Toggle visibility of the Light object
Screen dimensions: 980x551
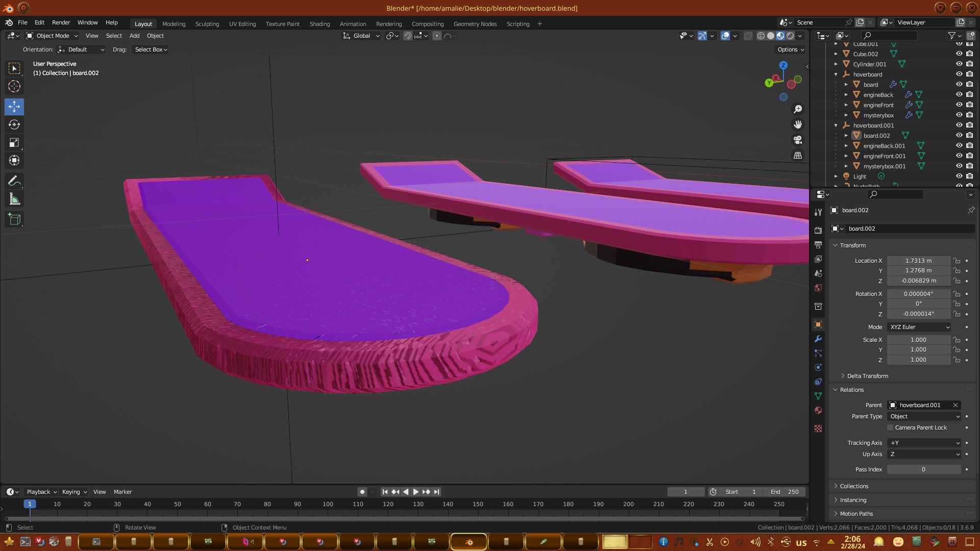point(959,176)
